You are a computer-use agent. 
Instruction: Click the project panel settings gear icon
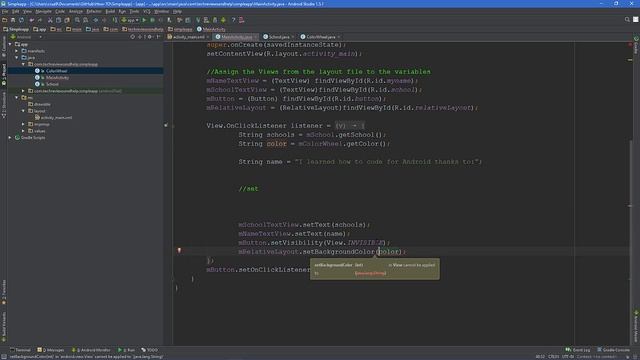[150, 37]
